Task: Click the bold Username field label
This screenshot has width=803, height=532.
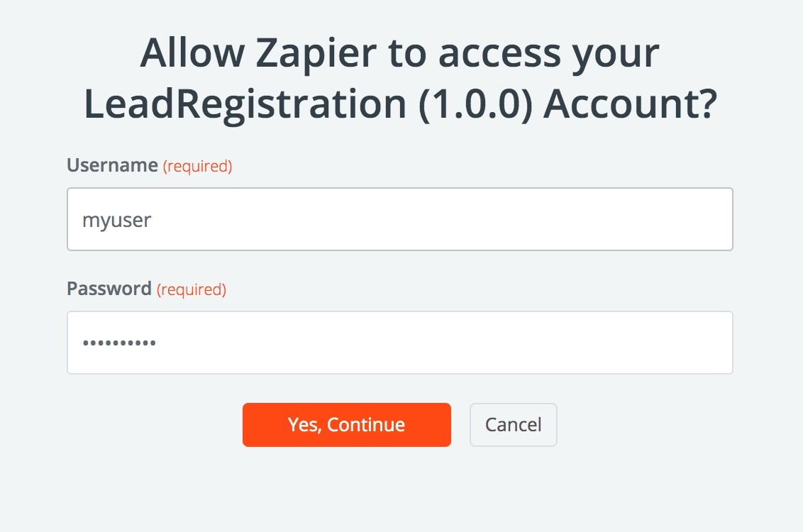Action: 112,165
